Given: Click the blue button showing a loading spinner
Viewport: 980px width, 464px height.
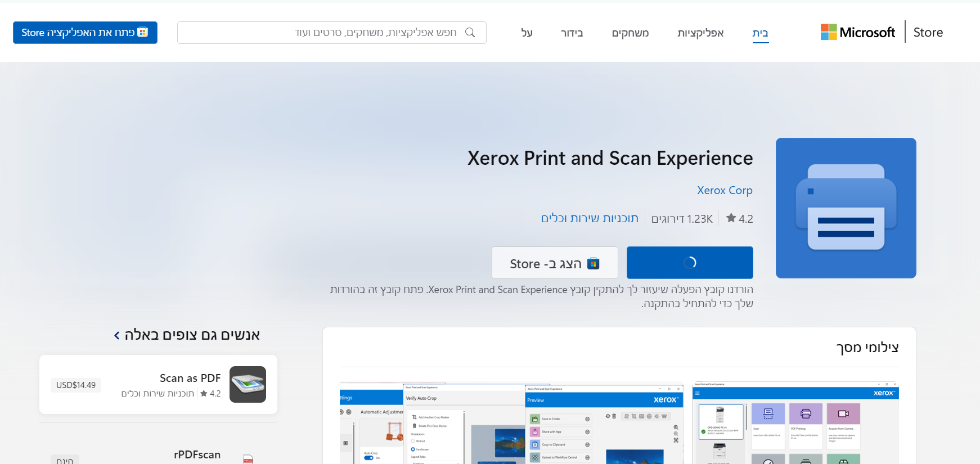Looking at the screenshot, I should [x=690, y=263].
